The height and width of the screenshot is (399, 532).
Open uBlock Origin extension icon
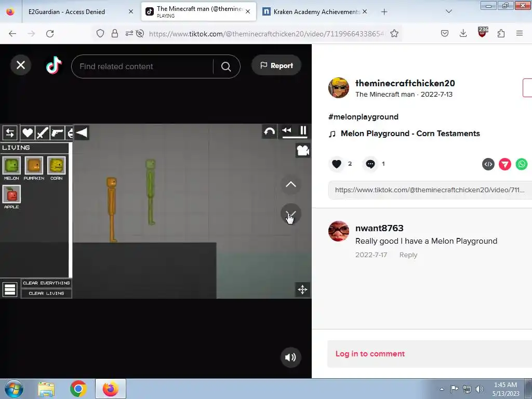pos(483,32)
